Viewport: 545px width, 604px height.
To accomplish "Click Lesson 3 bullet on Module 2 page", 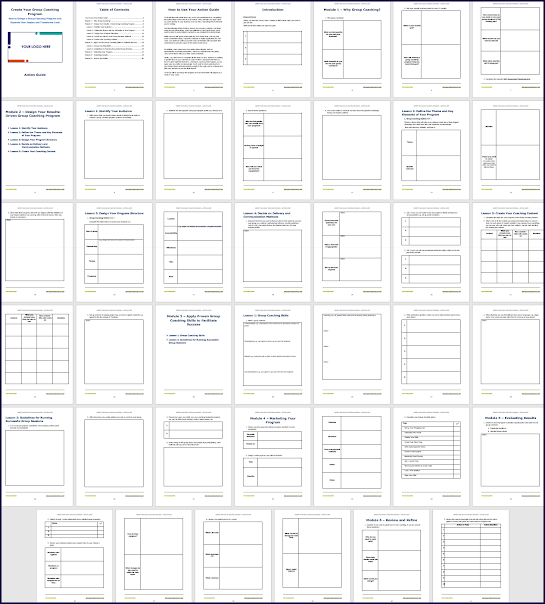I will 34,140.
